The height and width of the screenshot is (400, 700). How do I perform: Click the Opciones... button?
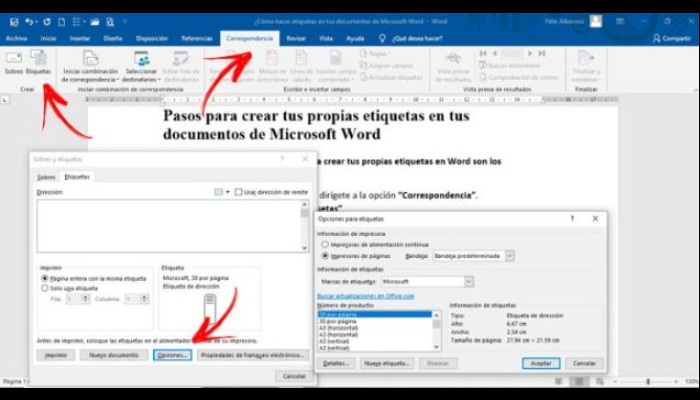(172, 355)
